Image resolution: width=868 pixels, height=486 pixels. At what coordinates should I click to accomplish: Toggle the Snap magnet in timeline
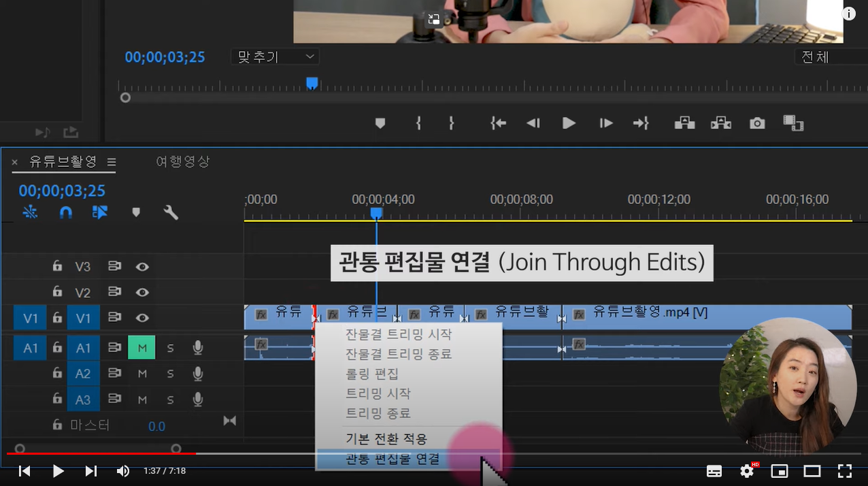66,212
